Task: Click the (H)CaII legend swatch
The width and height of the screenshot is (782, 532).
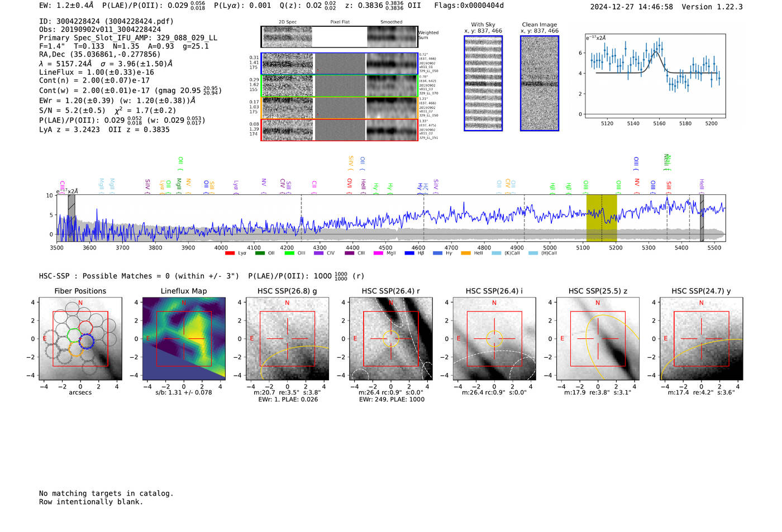Action: pyautogui.click(x=533, y=253)
